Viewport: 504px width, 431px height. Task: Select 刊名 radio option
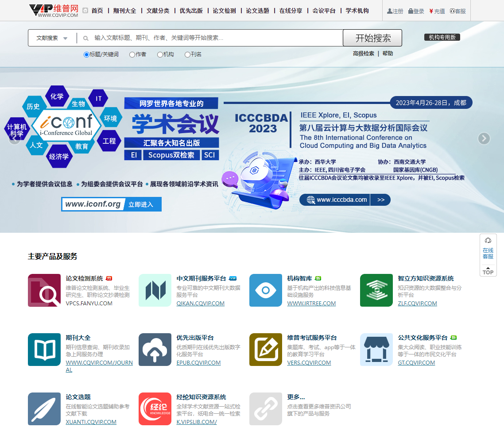pyautogui.click(x=187, y=54)
